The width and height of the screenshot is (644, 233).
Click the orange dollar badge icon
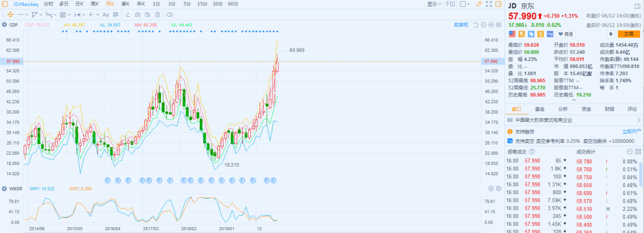click(x=540, y=34)
